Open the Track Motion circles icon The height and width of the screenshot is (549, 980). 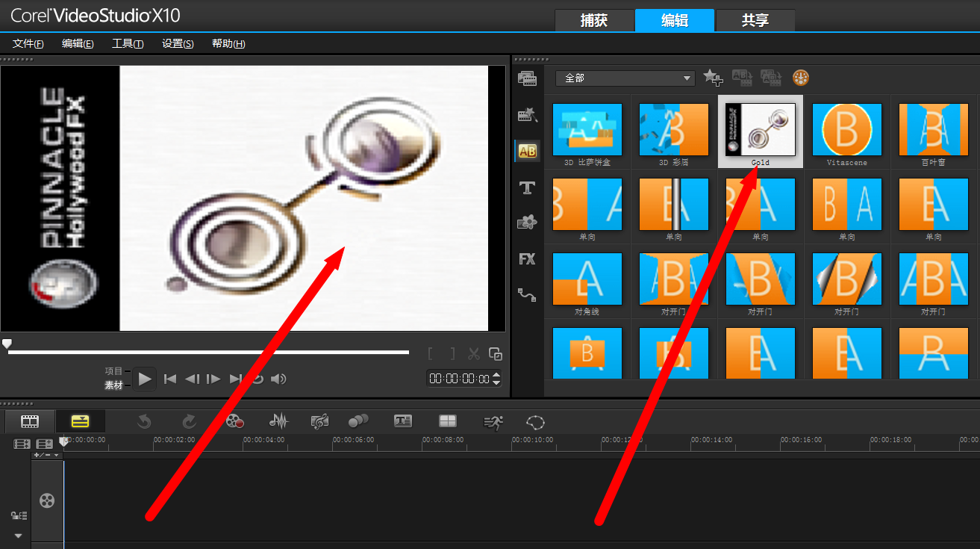359,421
